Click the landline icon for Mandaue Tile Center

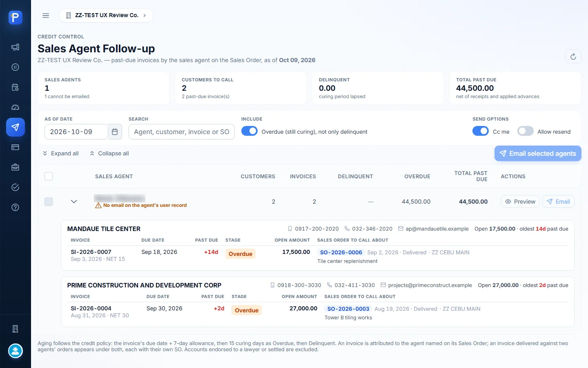pos(347,229)
